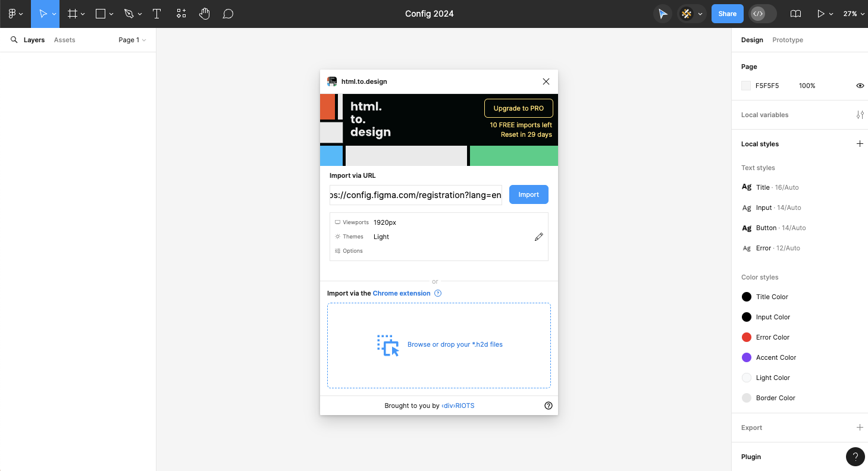Click the pencil icon to edit import settings
Viewport: 868px width, 471px height.
pyautogui.click(x=538, y=237)
